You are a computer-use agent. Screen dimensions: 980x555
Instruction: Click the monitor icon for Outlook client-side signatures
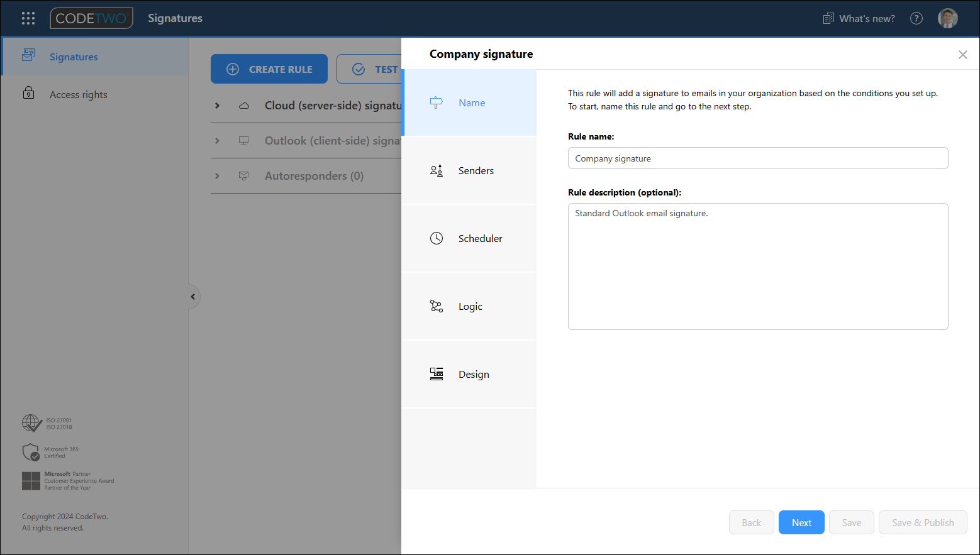pos(243,140)
